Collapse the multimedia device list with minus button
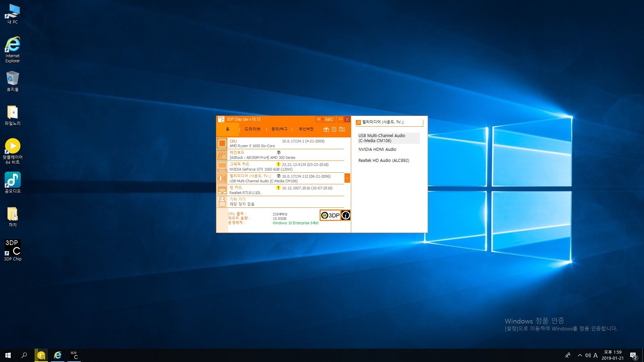Viewport: 644px width, 362px height. [347, 178]
